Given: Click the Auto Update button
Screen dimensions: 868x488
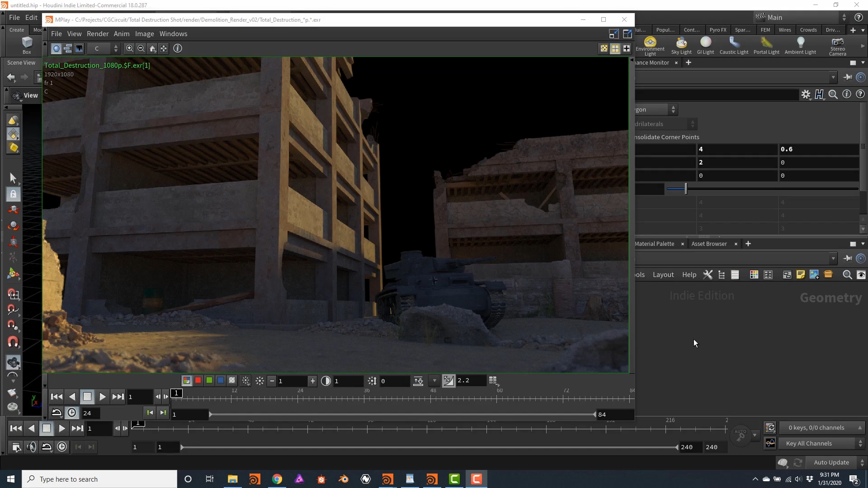Looking at the screenshot, I should click(x=831, y=462).
